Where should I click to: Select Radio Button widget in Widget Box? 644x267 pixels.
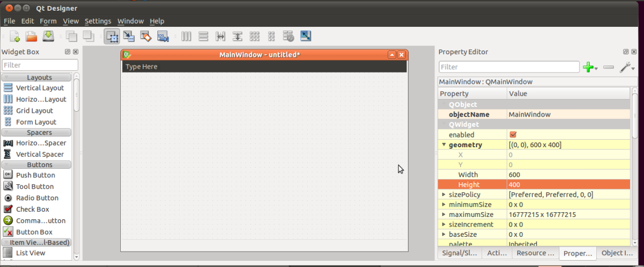click(36, 198)
